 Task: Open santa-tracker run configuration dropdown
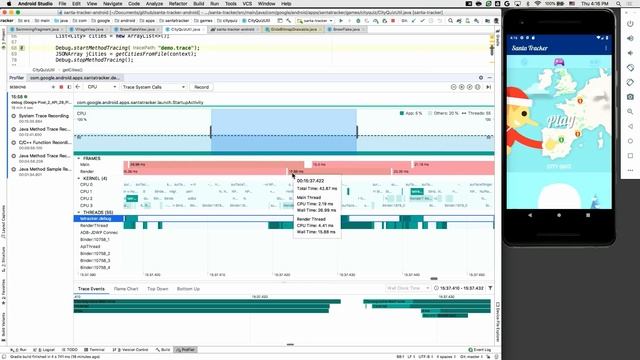(315, 20)
